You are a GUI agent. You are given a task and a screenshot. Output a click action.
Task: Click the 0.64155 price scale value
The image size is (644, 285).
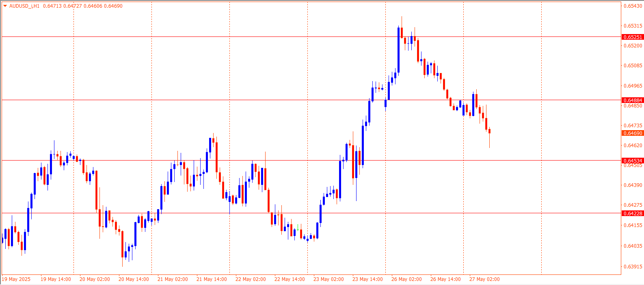[633, 225]
